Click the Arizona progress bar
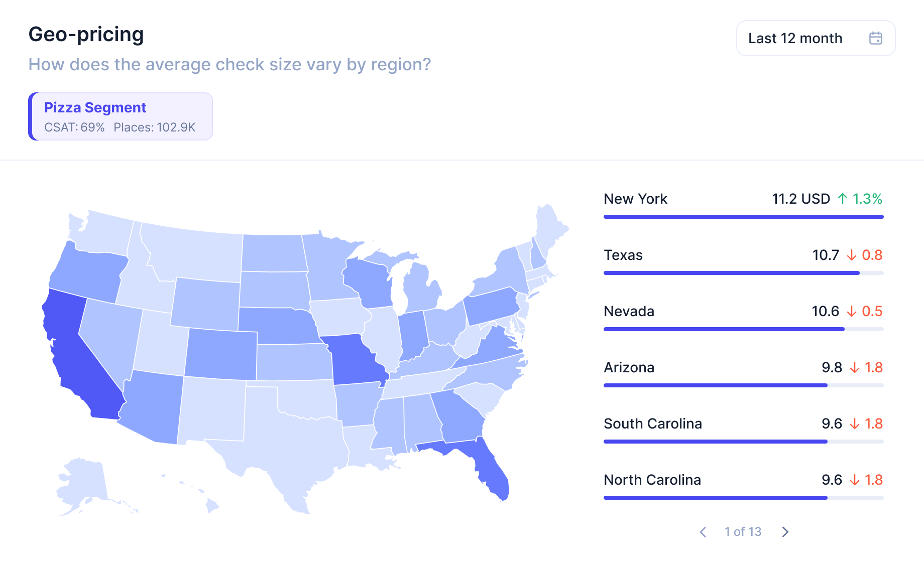Viewport: 924px width, 568px height. pyautogui.click(x=743, y=385)
